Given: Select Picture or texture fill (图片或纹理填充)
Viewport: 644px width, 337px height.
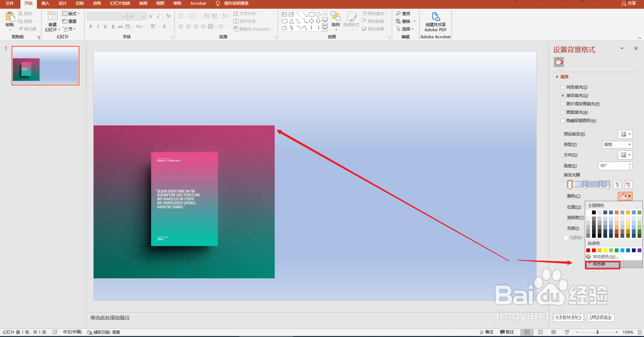Looking at the screenshot, I should pyautogui.click(x=563, y=104).
